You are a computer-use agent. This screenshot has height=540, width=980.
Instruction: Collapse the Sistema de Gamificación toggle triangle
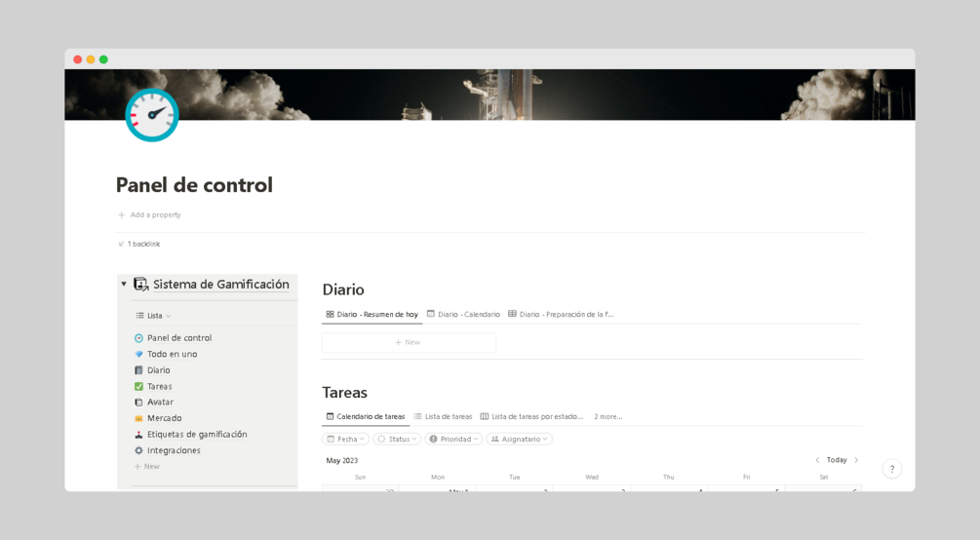(x=124, y=284)
